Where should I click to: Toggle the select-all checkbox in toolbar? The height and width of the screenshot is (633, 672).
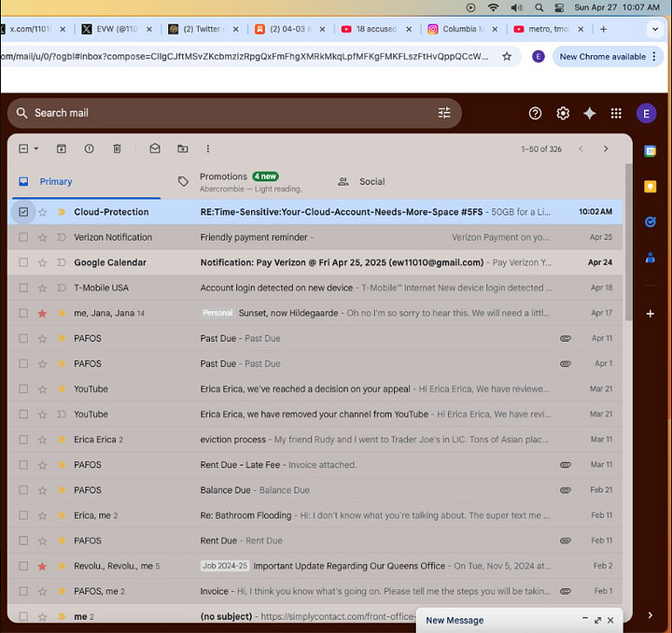23,148
